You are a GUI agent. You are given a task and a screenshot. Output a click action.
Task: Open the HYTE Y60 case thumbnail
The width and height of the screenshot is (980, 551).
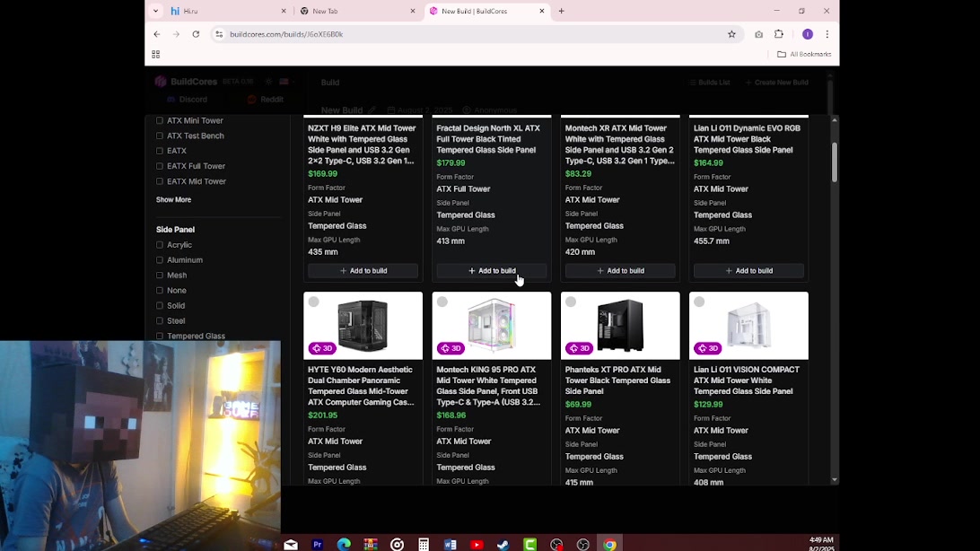point(363,326)
